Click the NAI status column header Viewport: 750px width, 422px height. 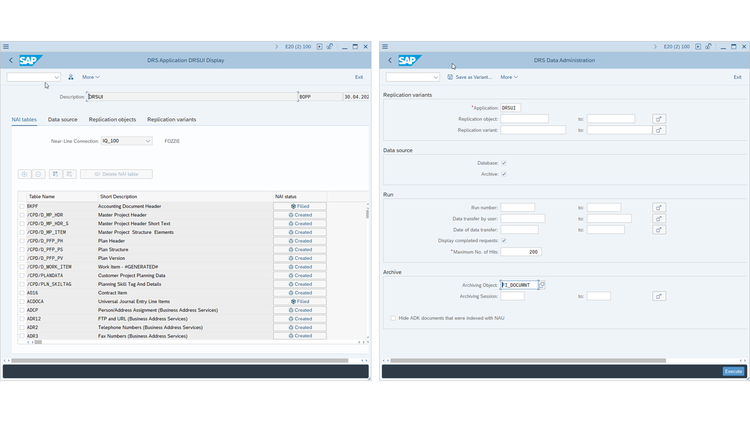[x=286, y=197]
